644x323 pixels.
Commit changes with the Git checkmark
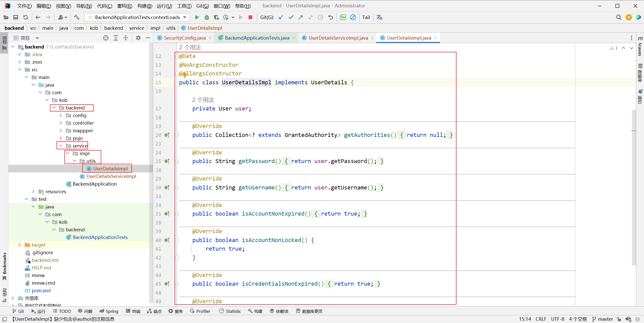click(x=291, y=17)
